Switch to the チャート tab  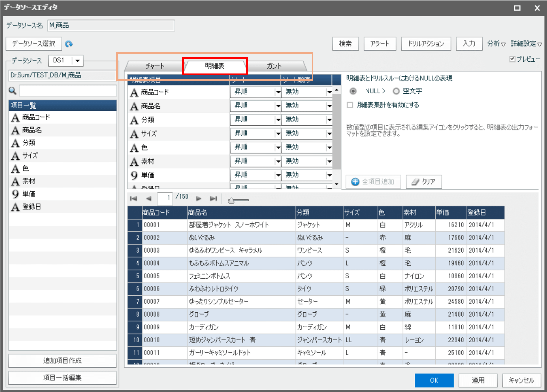coord(155,66)
